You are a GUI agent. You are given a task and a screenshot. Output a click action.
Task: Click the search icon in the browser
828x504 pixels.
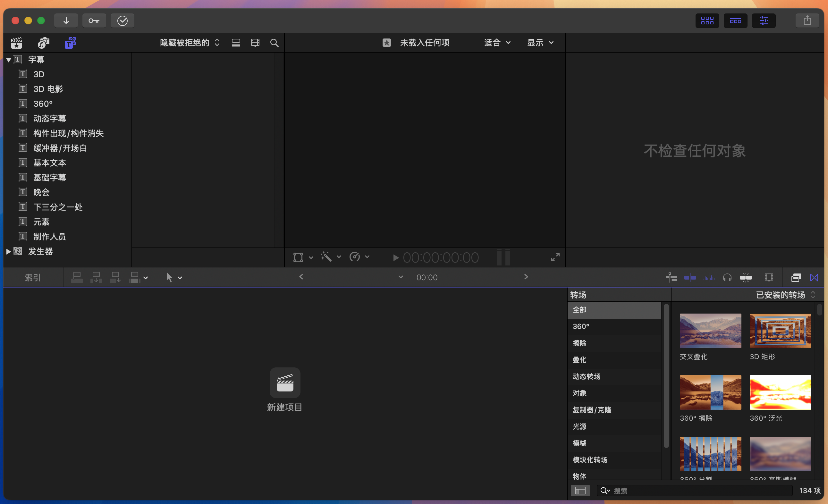pyautogui.click(x=274, y=43)
